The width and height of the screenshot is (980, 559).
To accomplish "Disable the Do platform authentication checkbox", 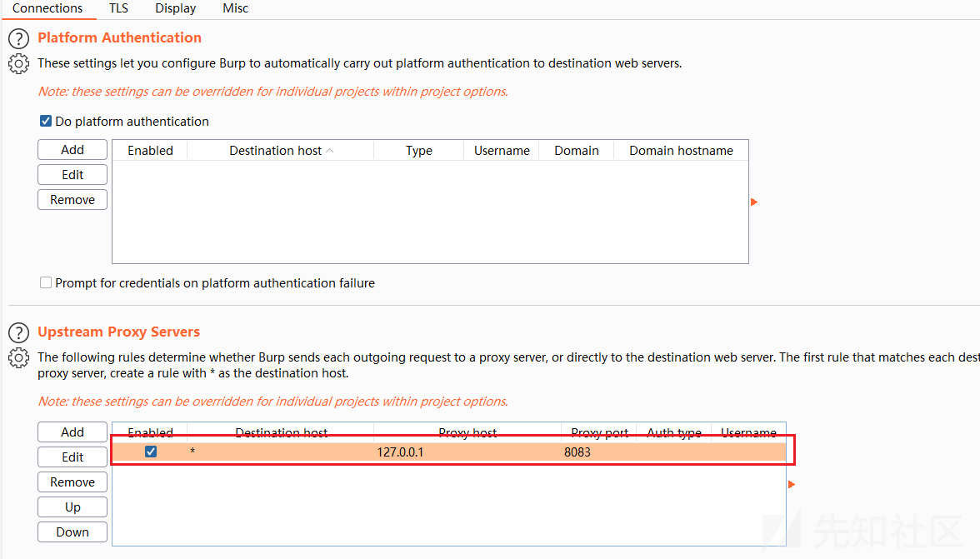I will pyautogui.click(x=46, y=122).
